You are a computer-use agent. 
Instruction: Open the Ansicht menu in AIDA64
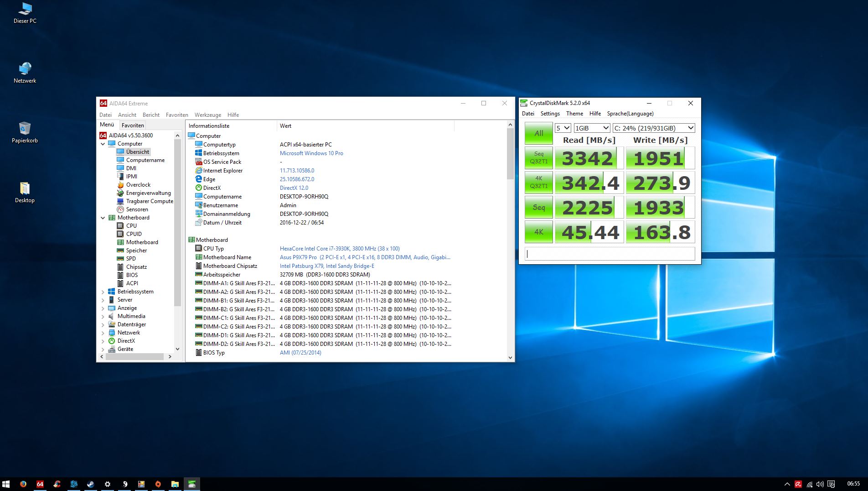coord(127,115)
